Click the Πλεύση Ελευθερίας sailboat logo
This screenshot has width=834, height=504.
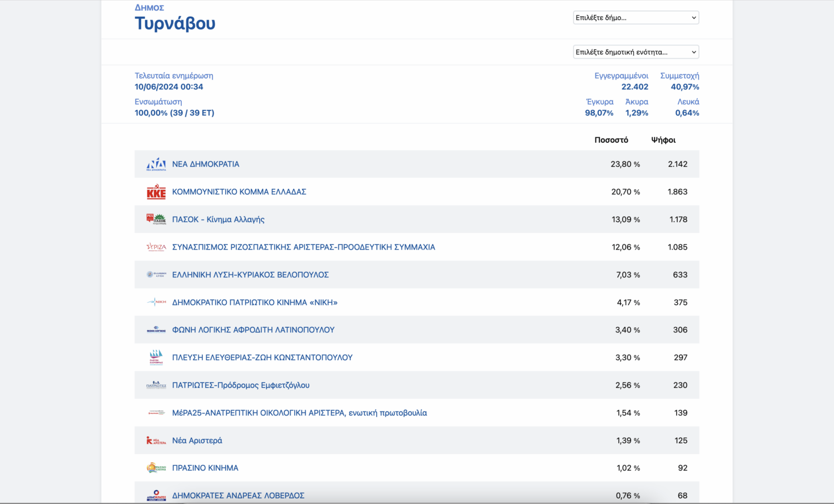156,357
